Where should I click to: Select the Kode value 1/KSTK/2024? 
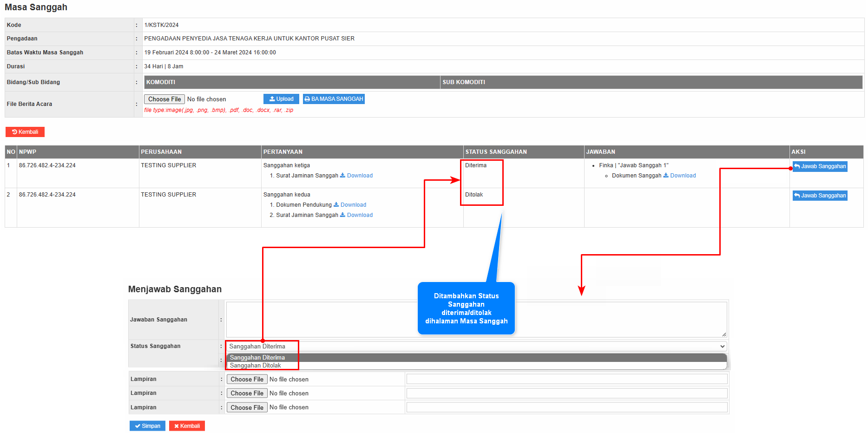pos(161,25)
